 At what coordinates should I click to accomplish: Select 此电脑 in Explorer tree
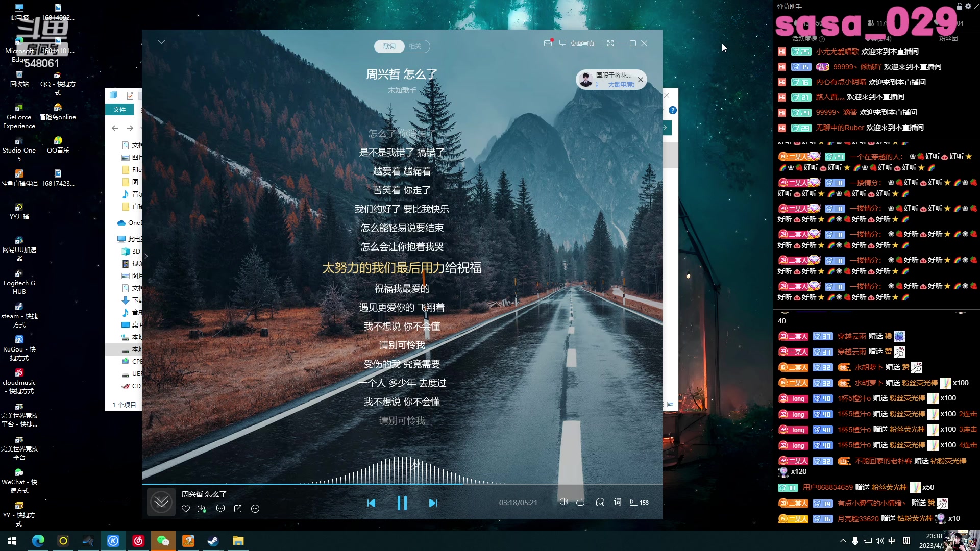coord(129,239)
